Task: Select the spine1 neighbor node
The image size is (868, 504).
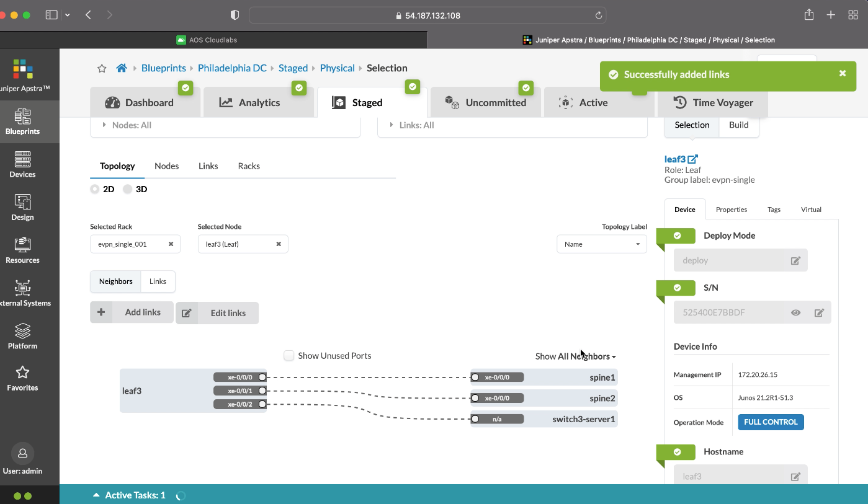Action: pyautogui.click(x=544, y=377)
